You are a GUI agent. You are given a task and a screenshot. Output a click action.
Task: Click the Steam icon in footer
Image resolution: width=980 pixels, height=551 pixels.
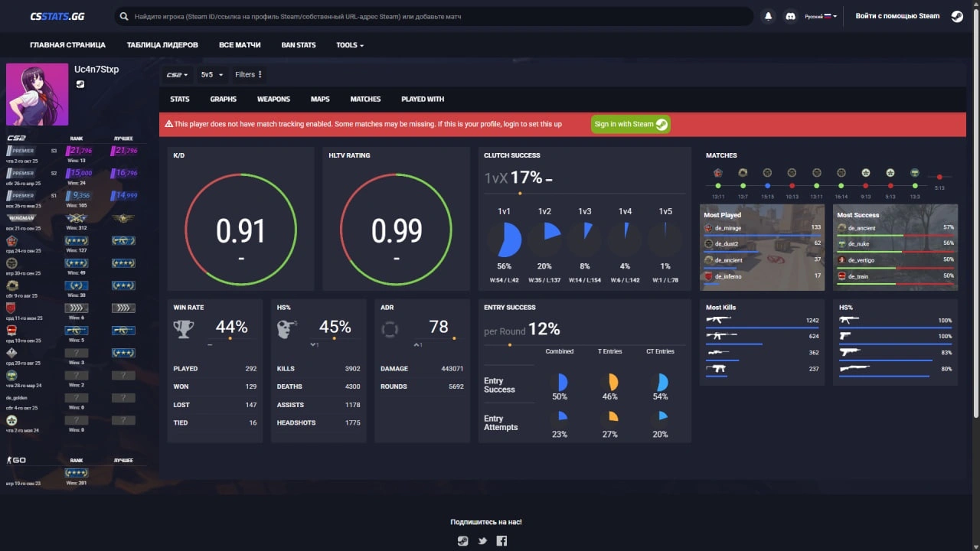click(462, 541)
